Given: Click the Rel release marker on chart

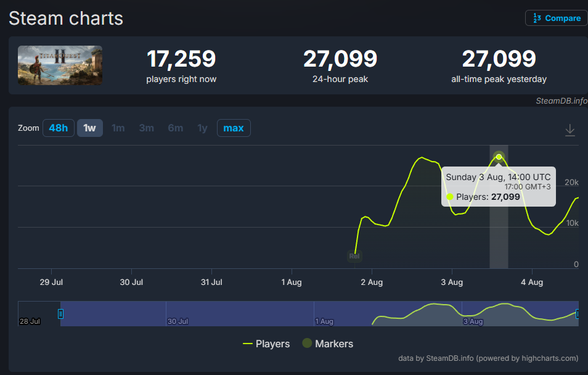Looking at the screenshot, I should 354,256.
